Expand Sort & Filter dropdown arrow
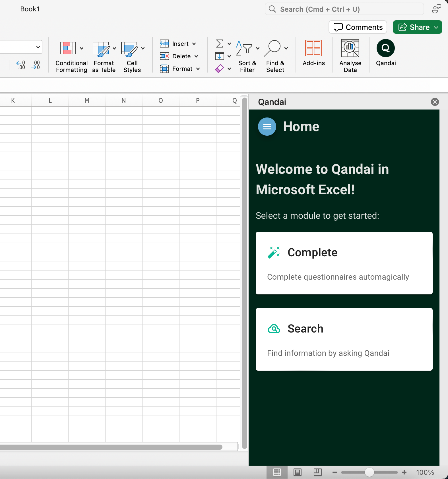Image resolution: width=448 pixels, height=479 pixels. coord(258,48)
